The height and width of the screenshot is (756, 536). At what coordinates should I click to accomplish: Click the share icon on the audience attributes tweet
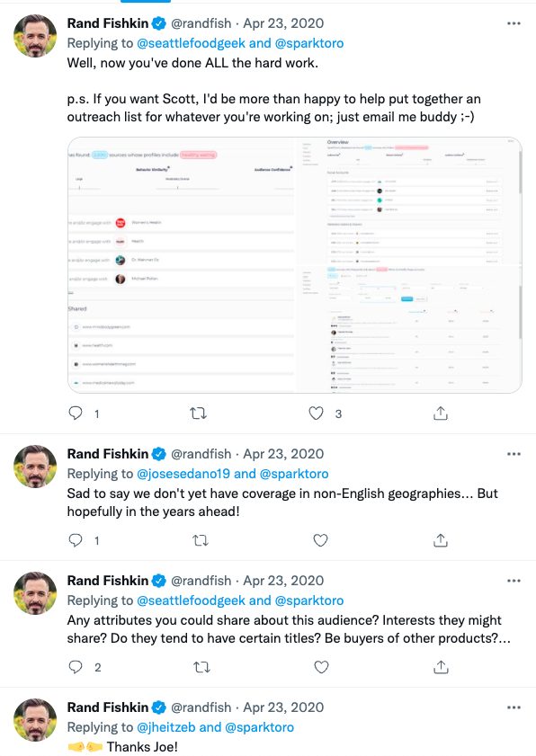440,667
